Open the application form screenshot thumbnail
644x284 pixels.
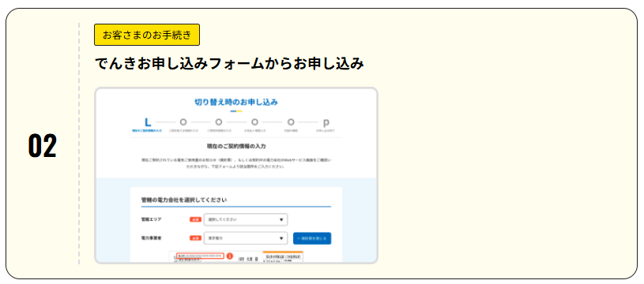[236, 175]
